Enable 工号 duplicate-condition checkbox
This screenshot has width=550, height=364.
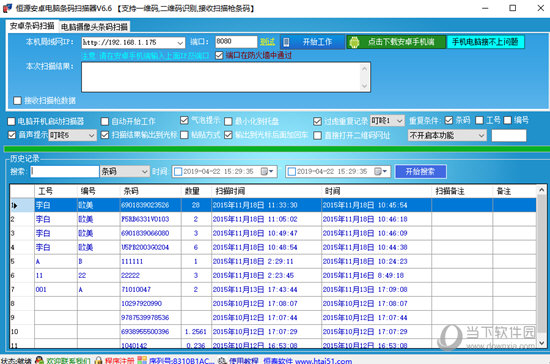(479, 120)
